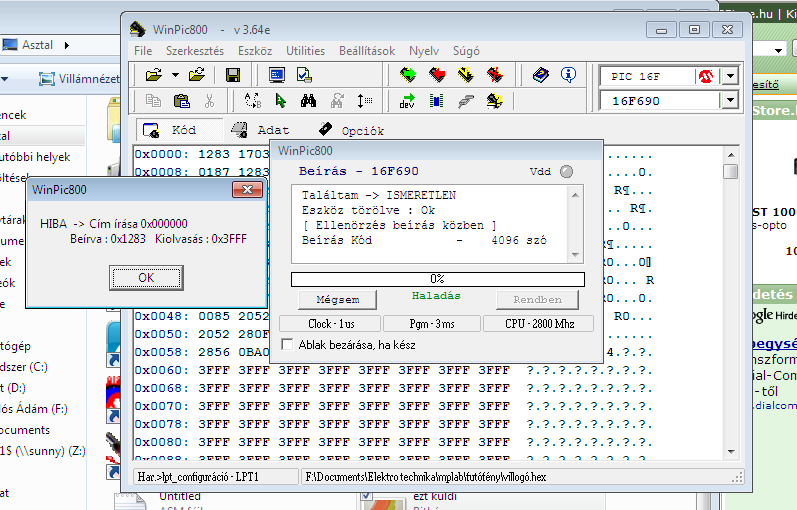Click the Vdd indicator LED
This screenshot has height=510, width=797.
[x=566, y=171]
